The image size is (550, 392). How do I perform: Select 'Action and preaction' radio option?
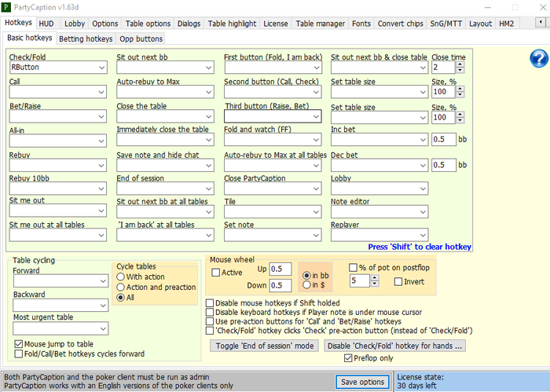(x=121, y=287)
